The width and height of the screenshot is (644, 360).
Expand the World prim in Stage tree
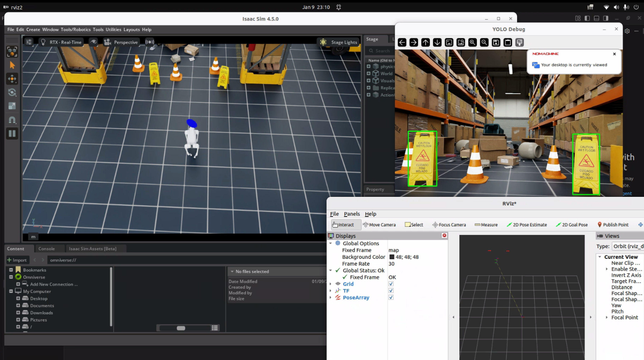click(x=369, y=73)
